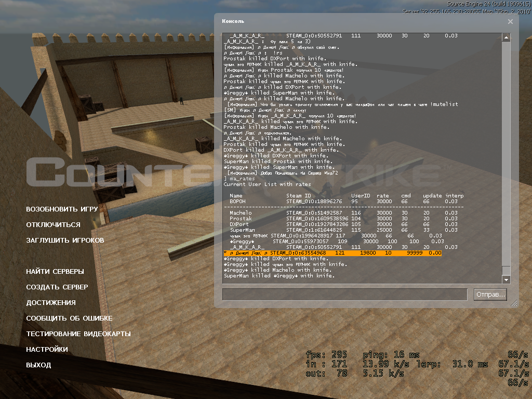Click the BOPOH STEAM_0:0:18896276 row
532x399 pixels.
343,201
